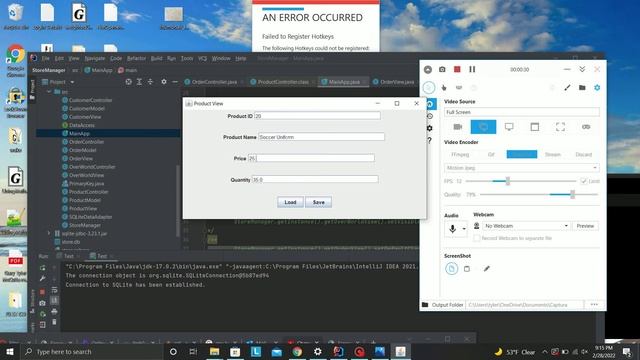This screenshot has height=360, width=640.
Task: Expand all in the Project panel
Action: click(139, 82)
